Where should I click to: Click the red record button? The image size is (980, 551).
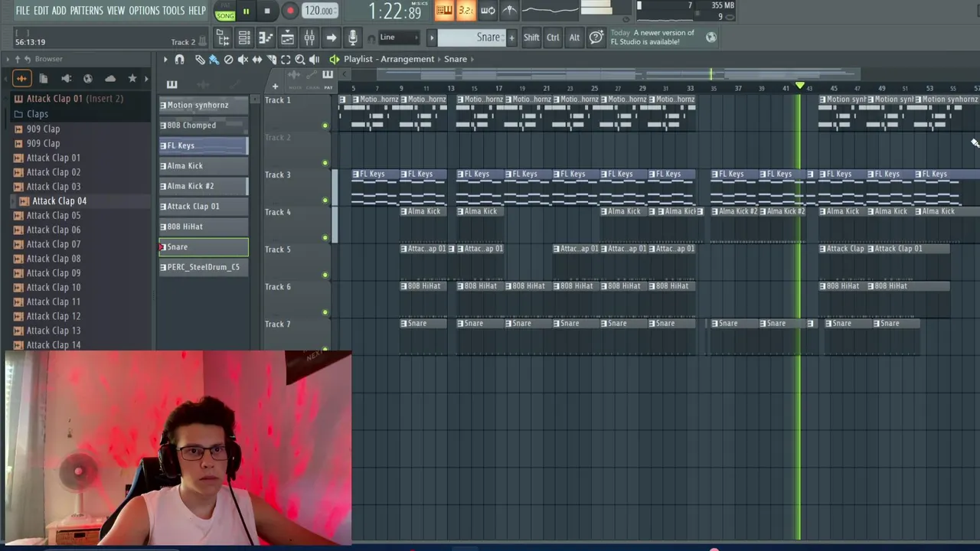tap(290, 11)
